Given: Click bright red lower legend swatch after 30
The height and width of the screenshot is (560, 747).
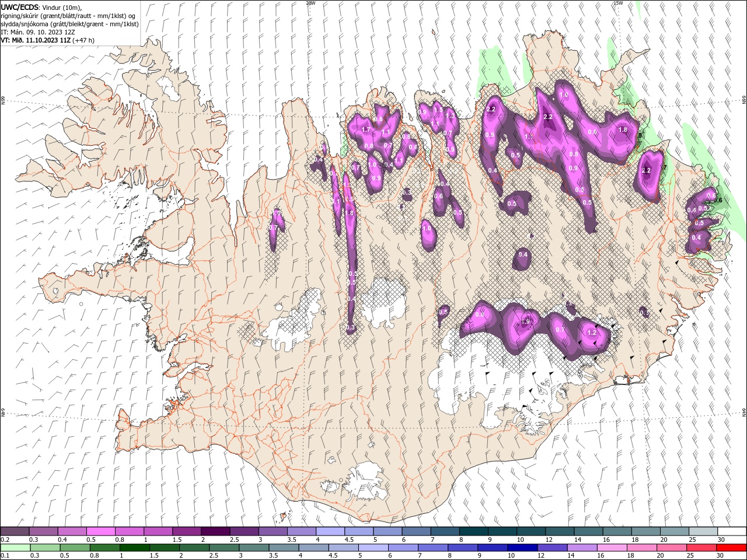Looking at the screenshot, I should click(x=732, y=548).
